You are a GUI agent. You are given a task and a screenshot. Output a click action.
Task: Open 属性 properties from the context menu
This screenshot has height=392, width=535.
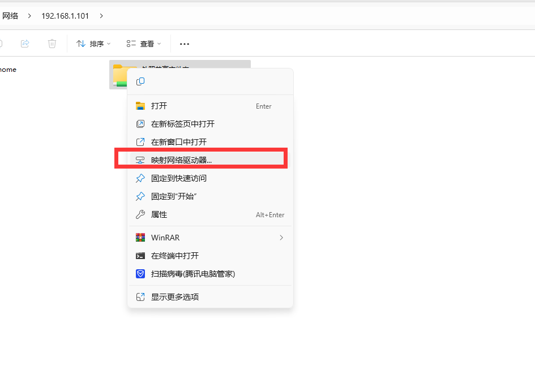pyautogui.click(x=159, y=214)
